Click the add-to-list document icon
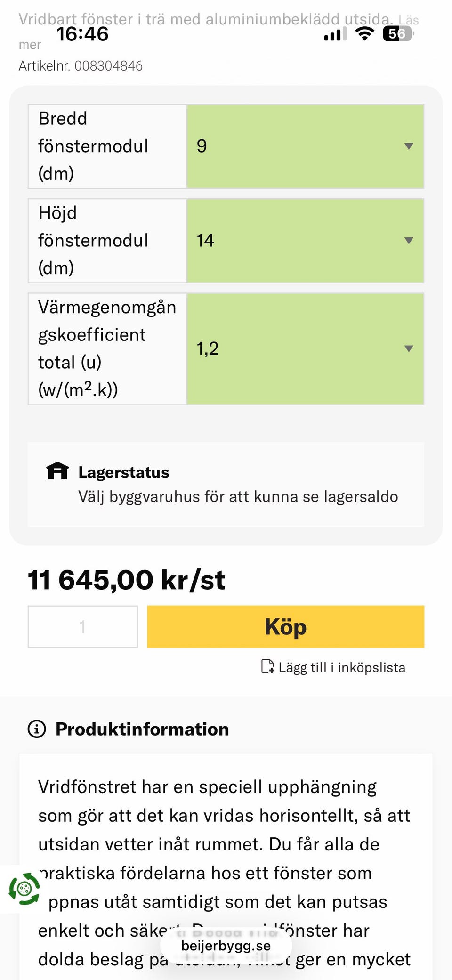The height and width of the screenshot is (980, 452). [x=267, y=666]
